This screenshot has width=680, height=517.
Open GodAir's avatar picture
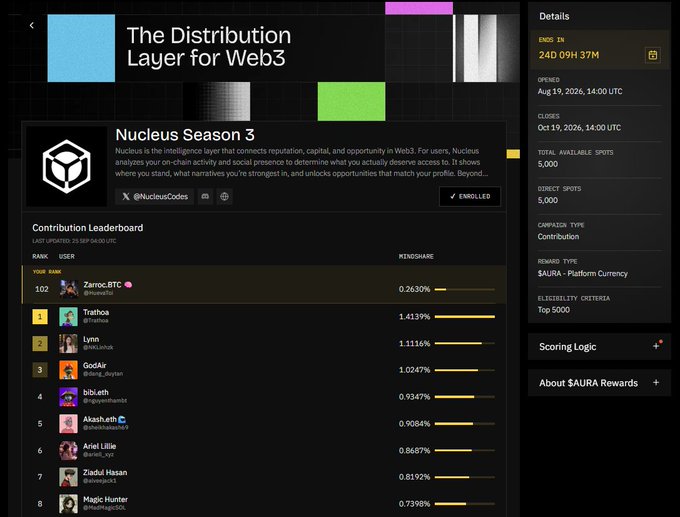(x=69, y=370)
